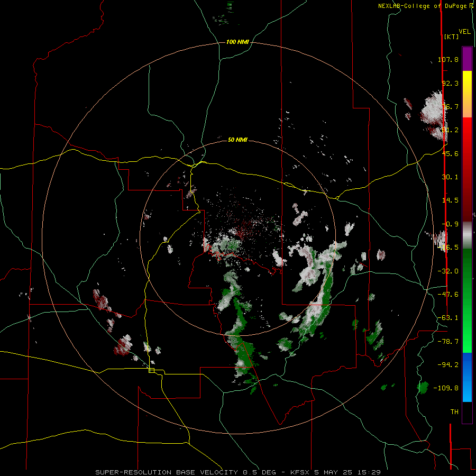Viewport: 476px width, 476px height.
Task: Click the -0.9 velocity scale value
Action: [x=450, y=224]
